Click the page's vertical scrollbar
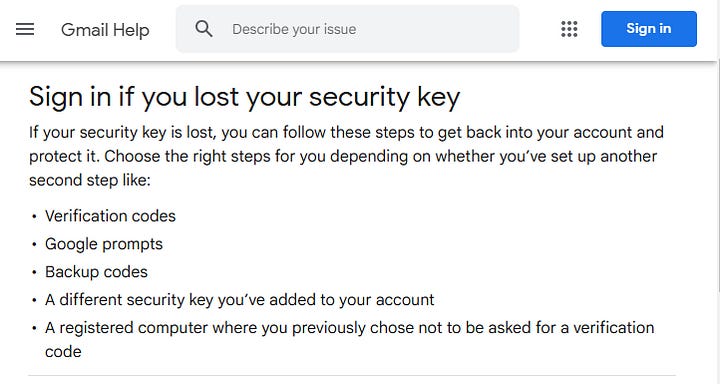The height and width of the screenshot is (384, 720). pos(718,175)
